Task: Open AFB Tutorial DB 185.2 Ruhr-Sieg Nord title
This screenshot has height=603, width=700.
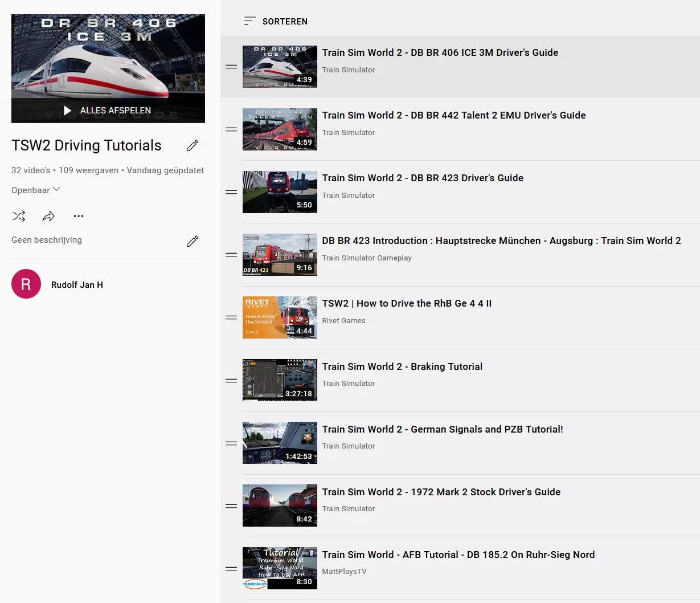Action: (458, 555)
